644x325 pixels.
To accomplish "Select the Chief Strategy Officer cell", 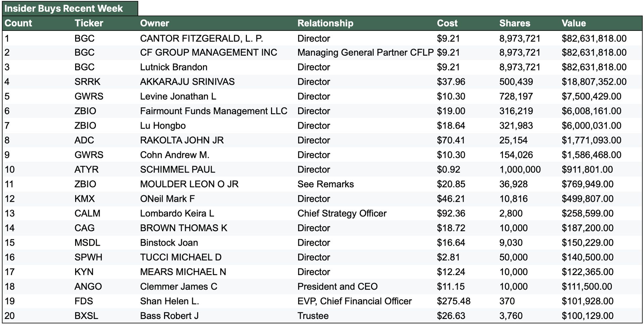I will click(x=342, y=213).
